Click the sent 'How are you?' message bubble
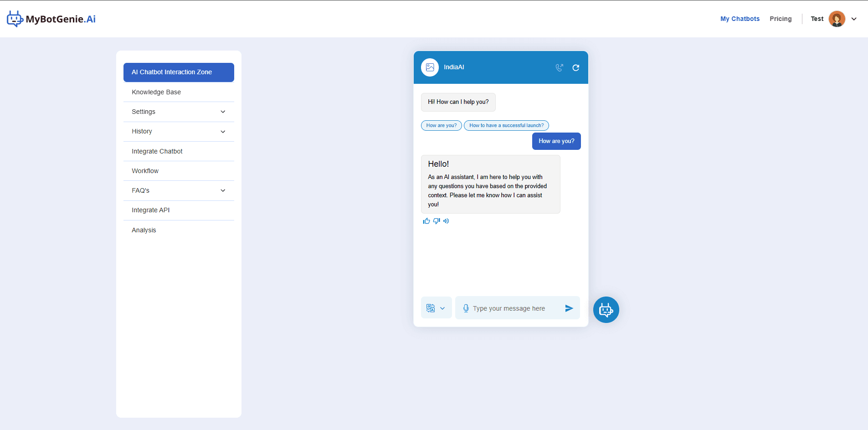 (x=556, y=141)
